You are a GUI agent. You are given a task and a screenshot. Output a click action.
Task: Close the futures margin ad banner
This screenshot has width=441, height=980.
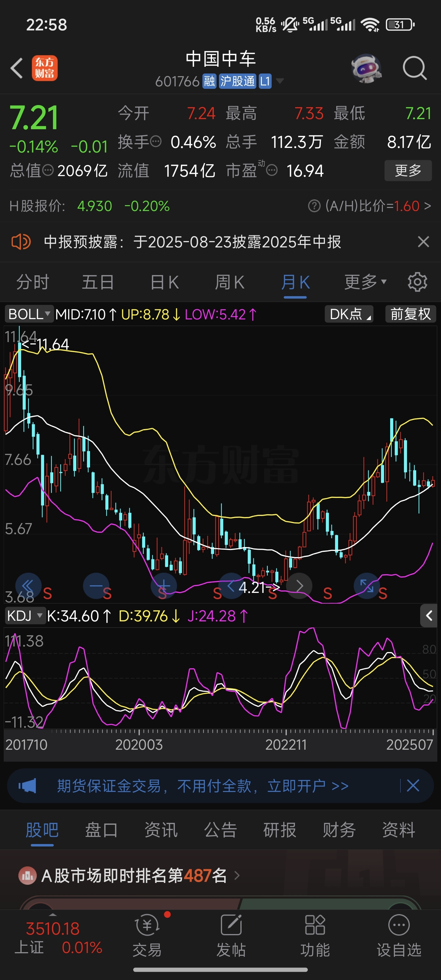click(413, 786)
